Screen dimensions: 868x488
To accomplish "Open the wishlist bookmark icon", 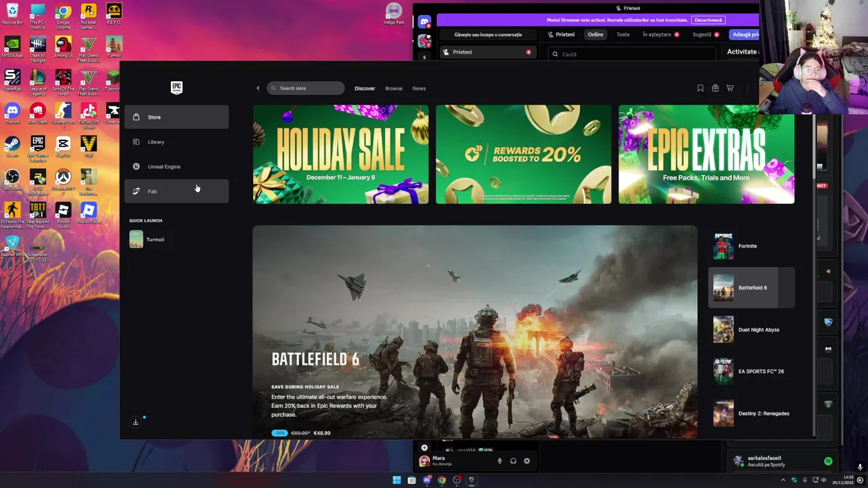I will click(x=700, y=88).
